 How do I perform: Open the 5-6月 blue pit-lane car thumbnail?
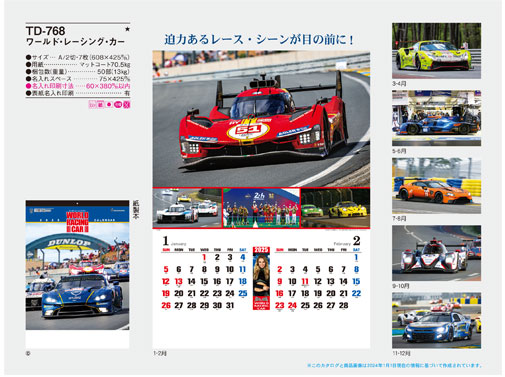pos(436,118)
